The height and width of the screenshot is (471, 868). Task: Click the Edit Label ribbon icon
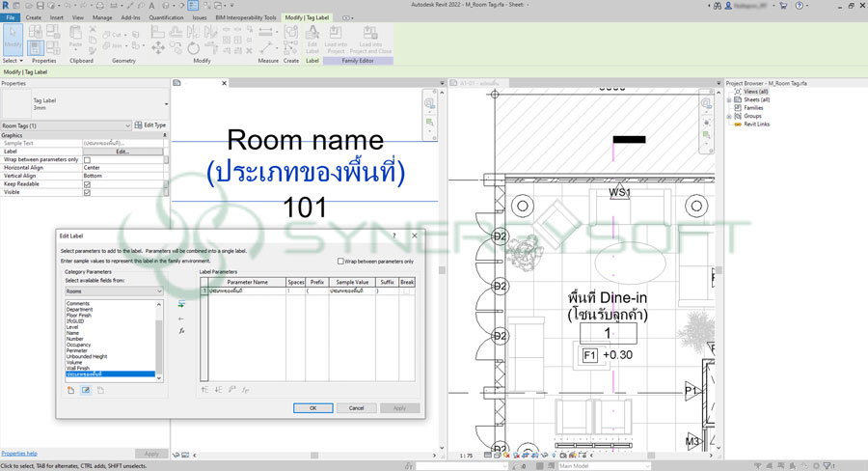tap(312, 42)
